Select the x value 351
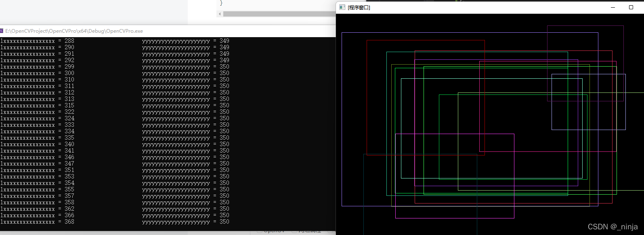 [69, 170]
